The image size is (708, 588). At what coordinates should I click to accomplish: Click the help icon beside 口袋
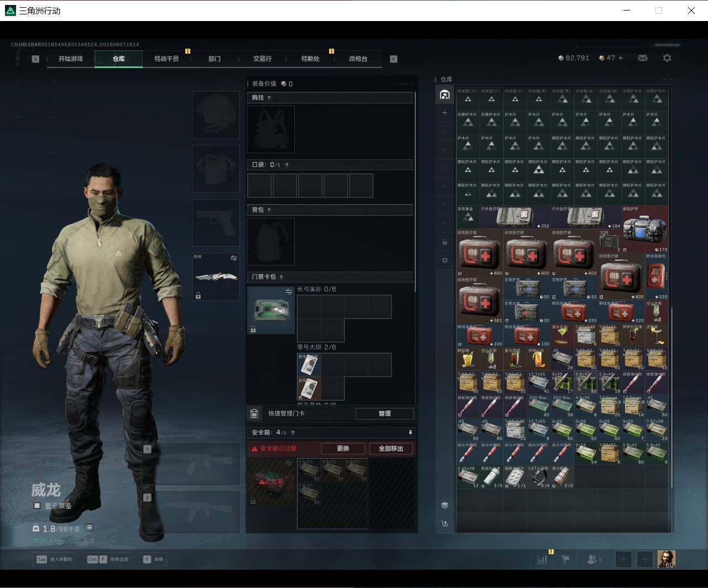[x=286, y=165]
